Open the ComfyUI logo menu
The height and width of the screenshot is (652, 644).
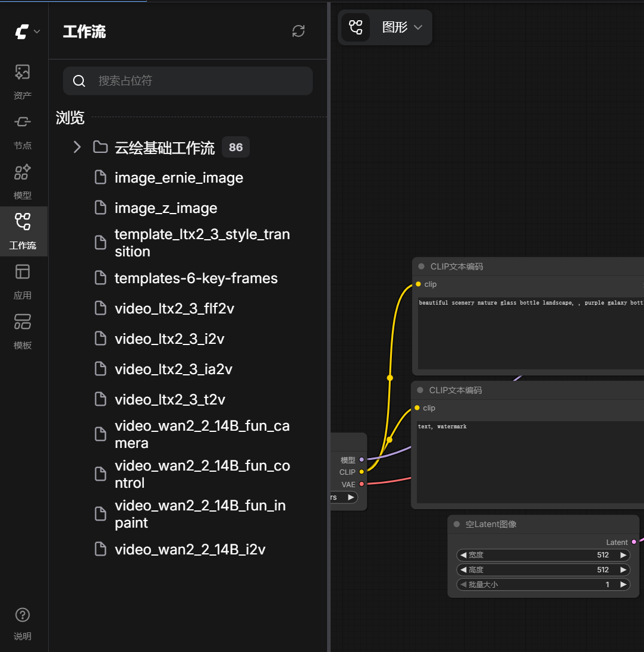tap(27, 32)
